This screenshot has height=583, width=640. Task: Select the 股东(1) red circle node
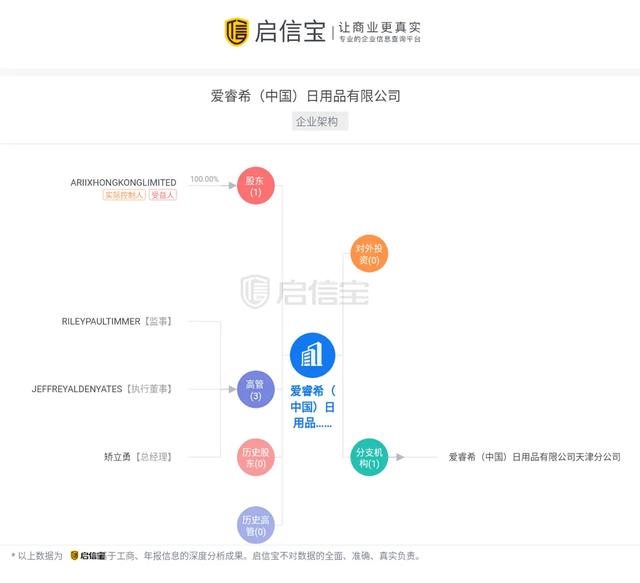(256, 185)
